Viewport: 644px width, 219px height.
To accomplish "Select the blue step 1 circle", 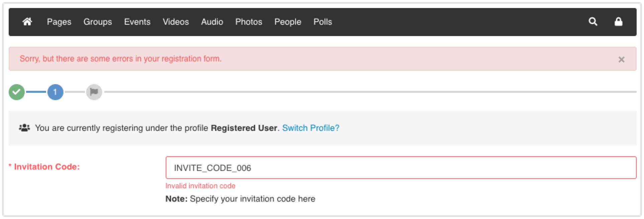I will [x=55, y=92].
